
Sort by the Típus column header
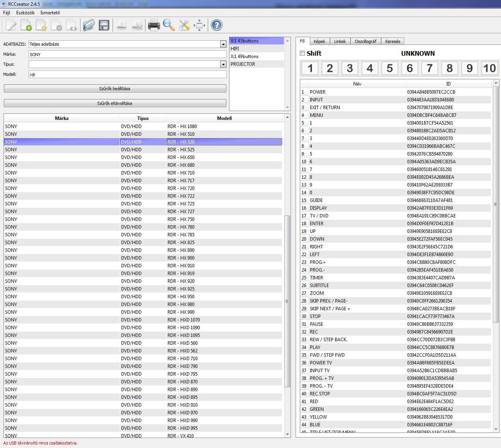143,118
